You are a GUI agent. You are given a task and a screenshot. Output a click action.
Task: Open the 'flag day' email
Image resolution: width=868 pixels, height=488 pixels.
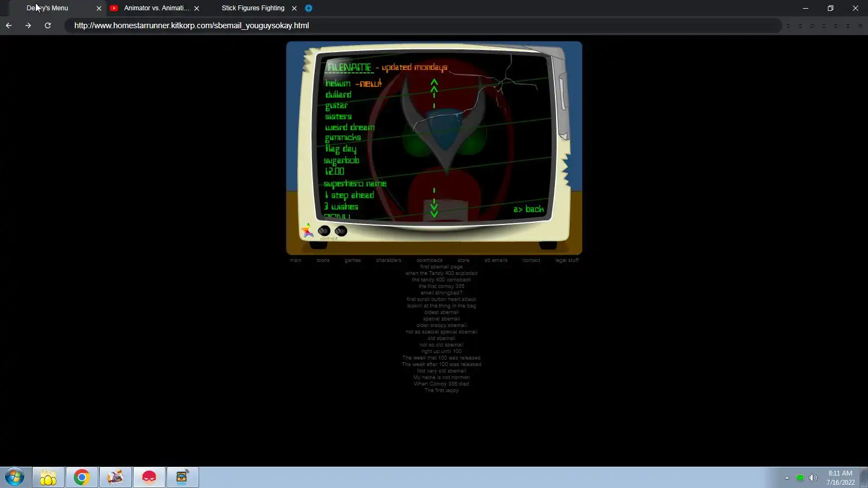tap(341, 149)
